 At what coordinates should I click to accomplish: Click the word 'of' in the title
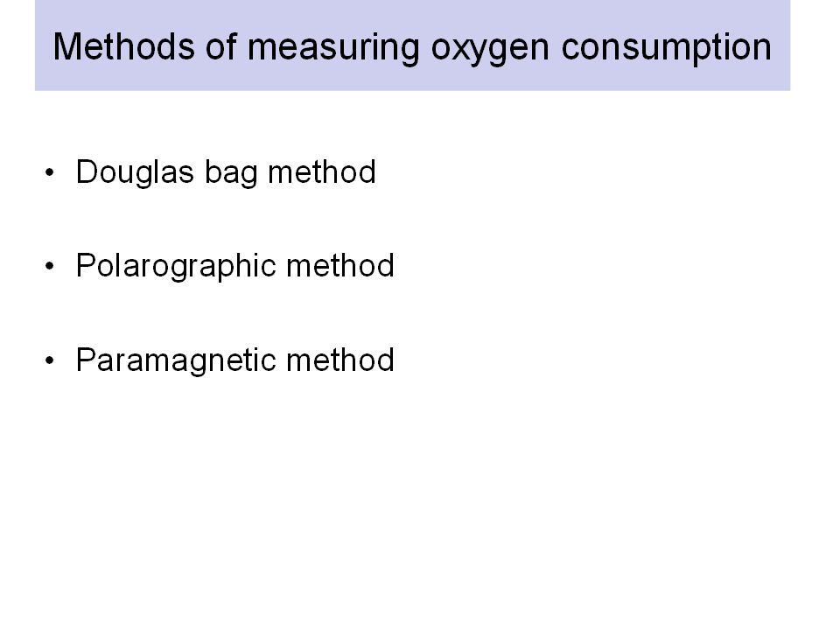click(220, 46)
